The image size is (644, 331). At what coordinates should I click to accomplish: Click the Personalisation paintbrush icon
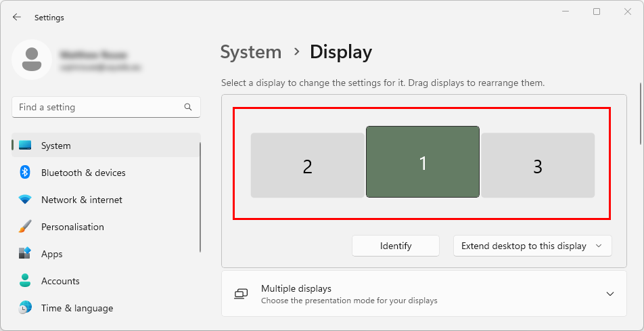[x=25, y=227]
